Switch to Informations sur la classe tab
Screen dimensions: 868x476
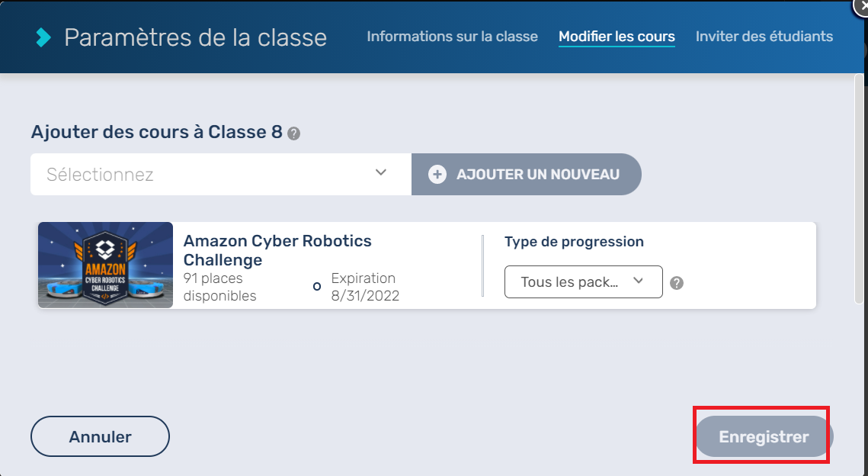tap(452, 37)
